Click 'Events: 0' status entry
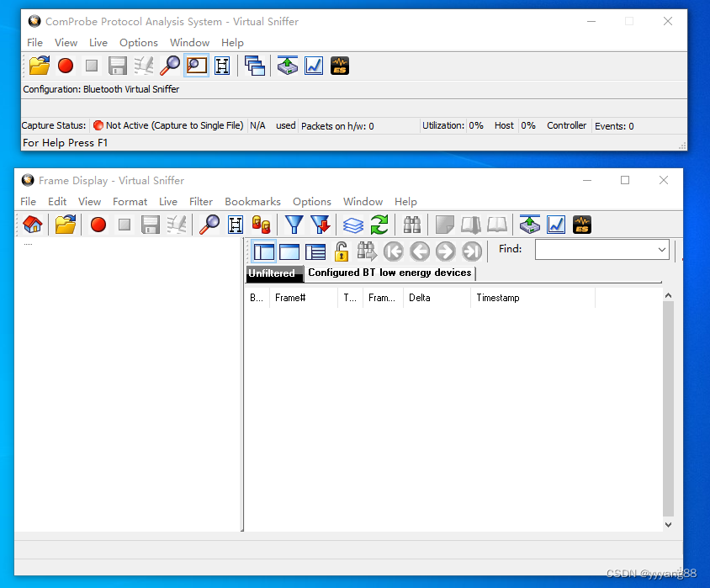This screenshot has width=710, height=588. coord(614,126)
